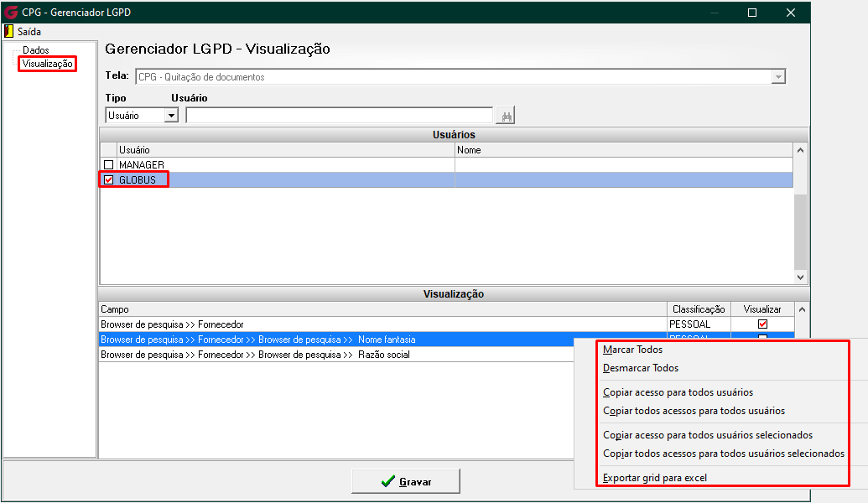868x503 pixels.
Task: Uncheck the GLOBUS user checkbox
Action: click(x=108, y=180)
